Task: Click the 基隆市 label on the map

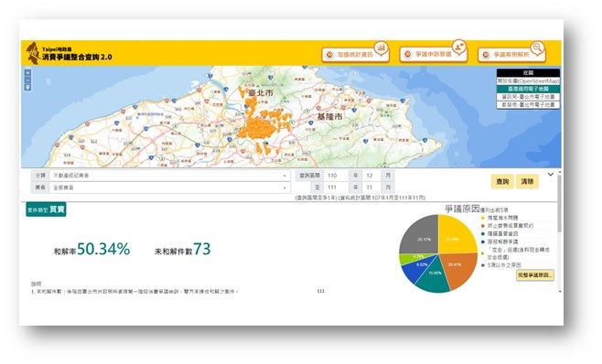Action: (329, 116)
